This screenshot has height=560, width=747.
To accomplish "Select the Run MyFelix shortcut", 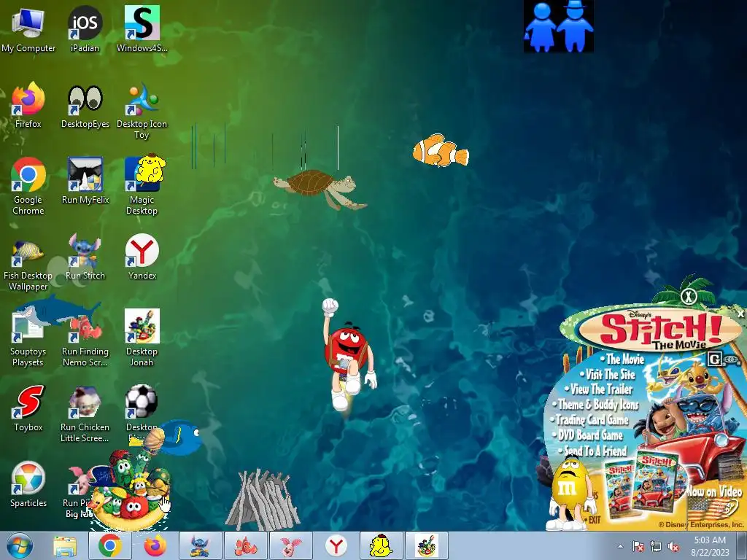I will tap(85, 182).
